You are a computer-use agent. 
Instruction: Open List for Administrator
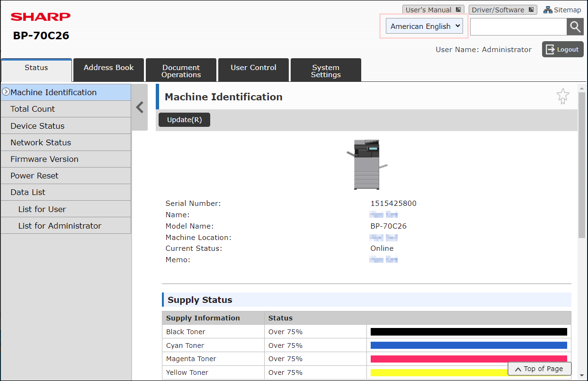coord(66,226)
